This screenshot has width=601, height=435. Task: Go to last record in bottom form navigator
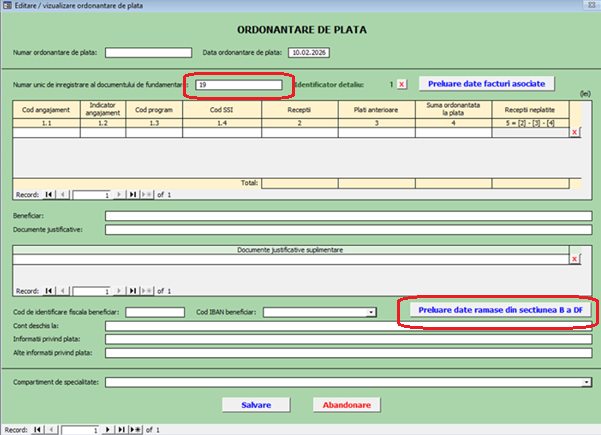(122, 430)
